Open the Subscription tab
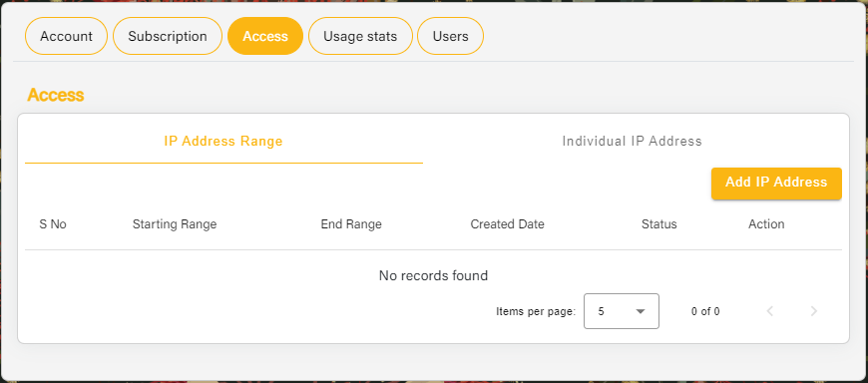868x383 pixels. pos(168,36)
